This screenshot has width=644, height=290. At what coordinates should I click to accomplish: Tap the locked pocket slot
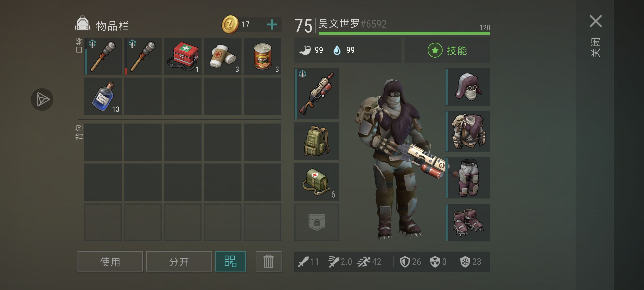(x=317, y=222)
